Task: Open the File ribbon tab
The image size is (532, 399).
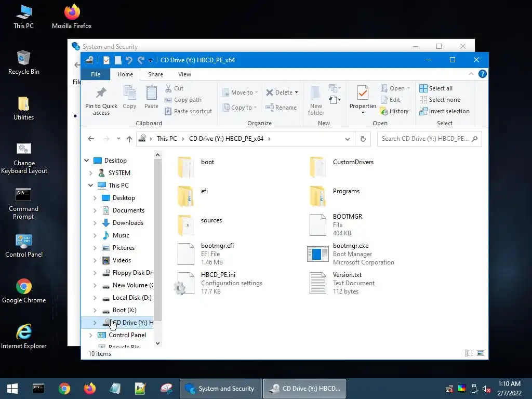Action: pyautogui.click(x=96, y=74)
